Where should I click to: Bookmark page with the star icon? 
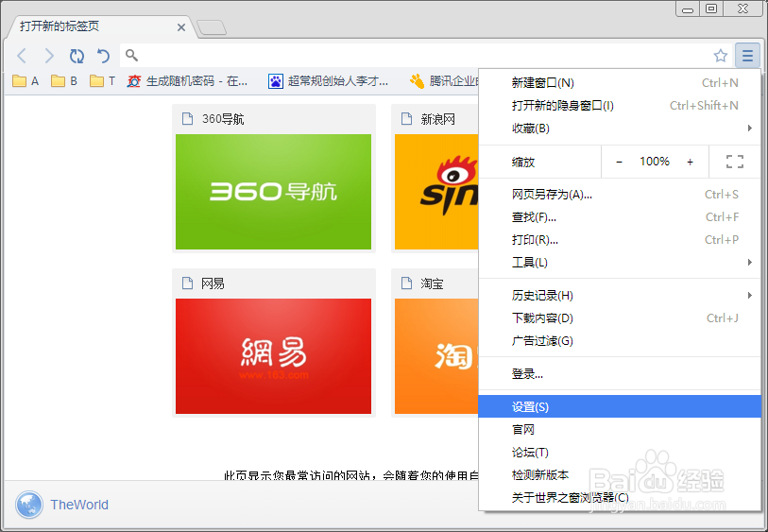click(x=720, y=56)
